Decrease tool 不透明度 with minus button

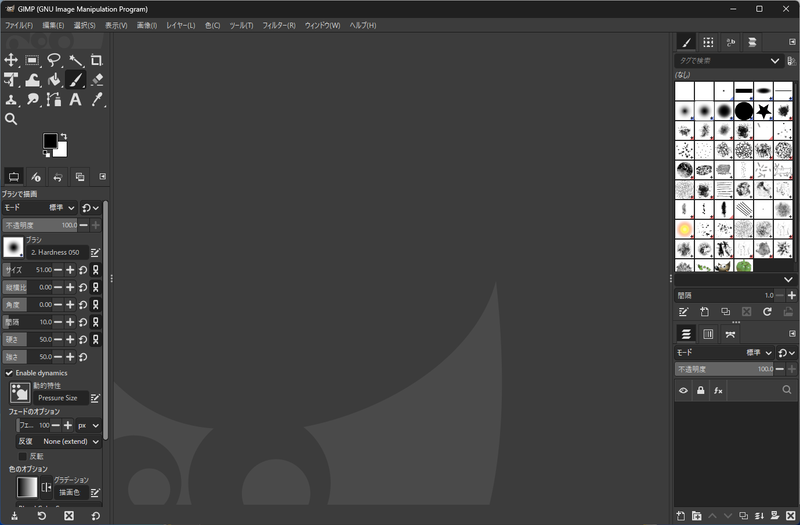click(84, 225)
